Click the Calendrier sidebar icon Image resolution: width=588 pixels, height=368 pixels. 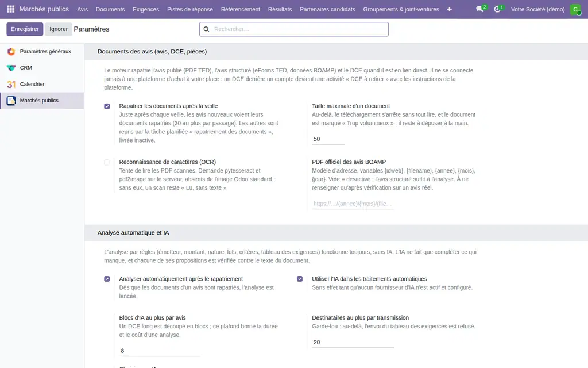coord(11,84)
